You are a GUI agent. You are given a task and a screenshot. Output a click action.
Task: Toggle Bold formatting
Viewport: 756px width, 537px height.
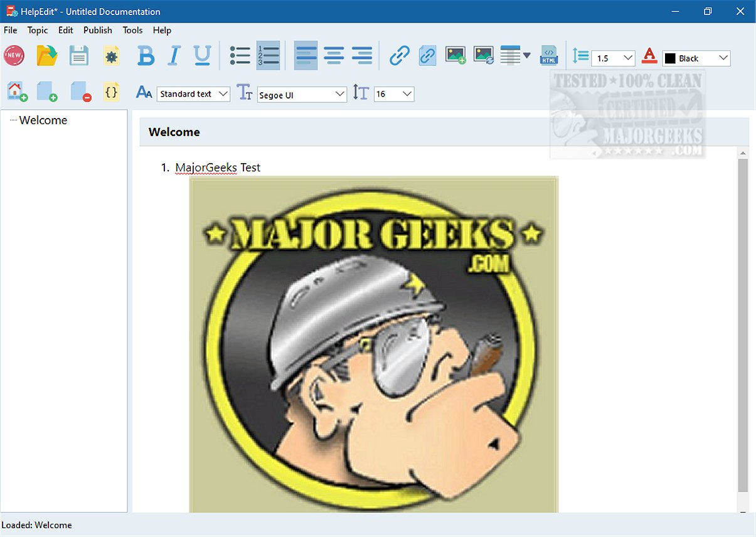(146, 56)
